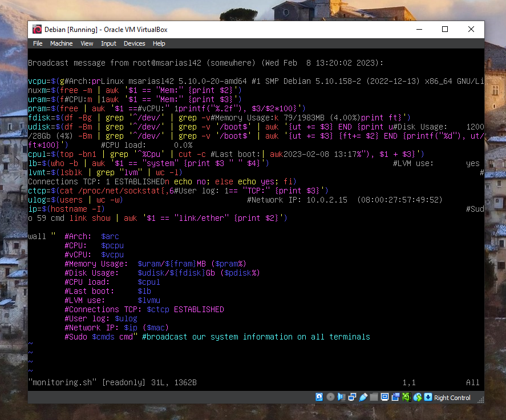Click the "Debian [Running] - Oracle VM VirtualBox" title
Viewport: 506px width, 420px height.
[x=106, y=29]
